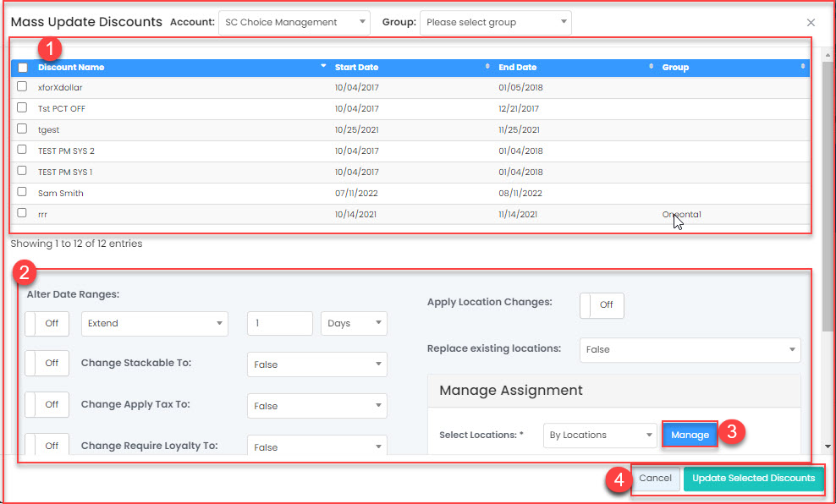Viewport: 836px width, 504px height.
Task: Sort table by Group column
Action: 802,67
